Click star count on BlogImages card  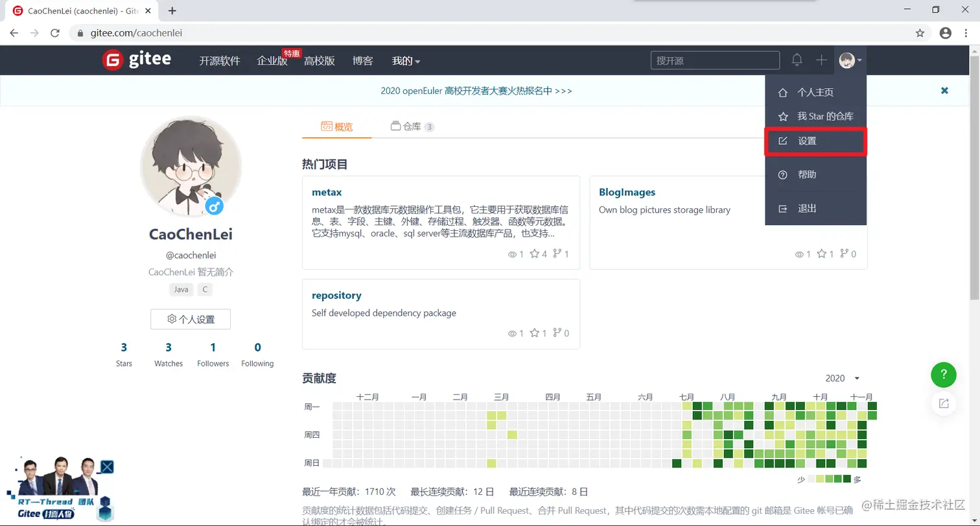click(825, 254)
